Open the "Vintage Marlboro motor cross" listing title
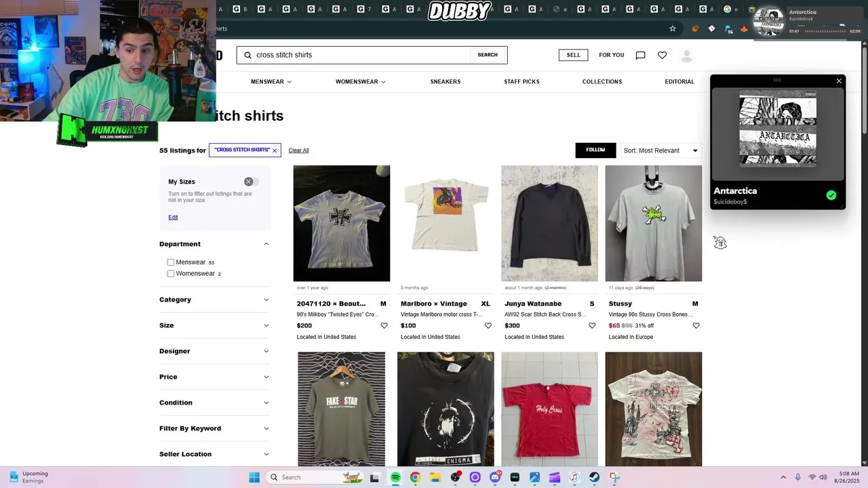This screenshot has height=488, width=868. coord(441,314)
